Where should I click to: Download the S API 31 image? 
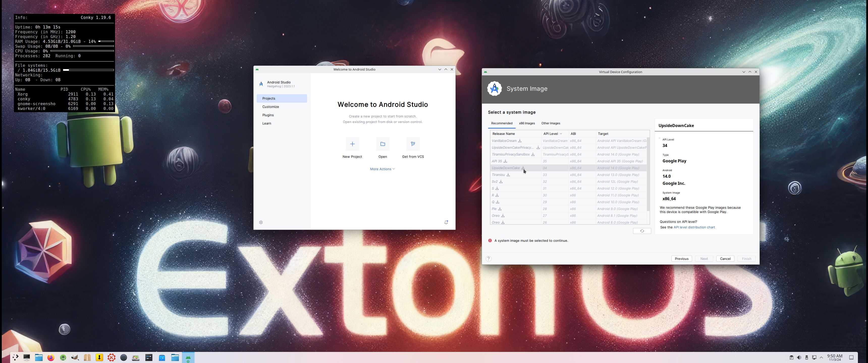[497, 188]
